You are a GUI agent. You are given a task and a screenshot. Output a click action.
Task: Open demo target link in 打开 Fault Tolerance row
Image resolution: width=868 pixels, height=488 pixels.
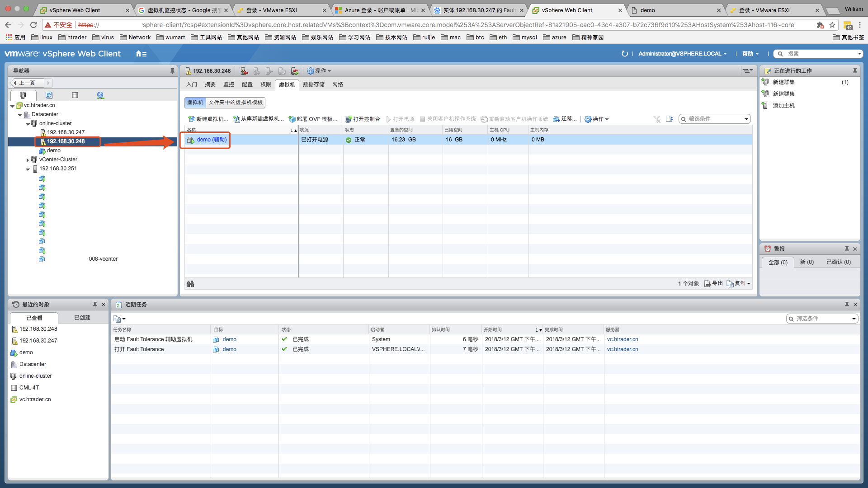[x=229, y=349]
